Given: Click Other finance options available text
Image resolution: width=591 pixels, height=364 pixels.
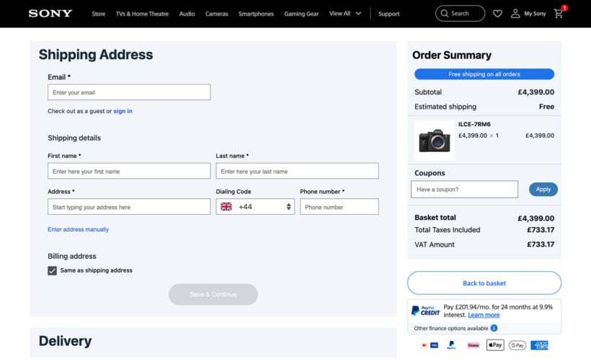Looking at the screenshot, I should click(x=450, y=328).
